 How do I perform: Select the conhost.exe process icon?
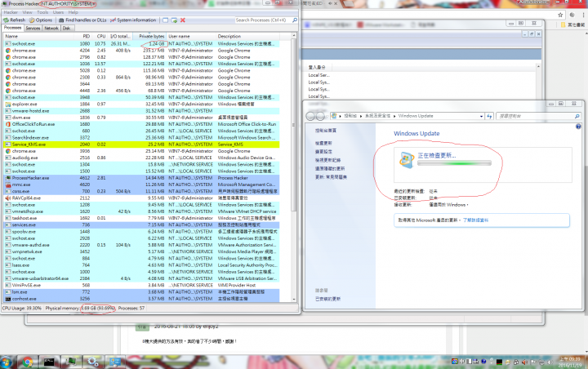8,299
